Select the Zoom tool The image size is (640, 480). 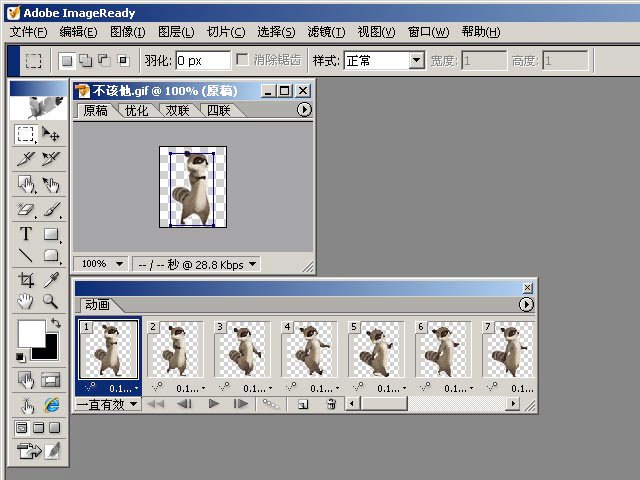pos(51,301)
